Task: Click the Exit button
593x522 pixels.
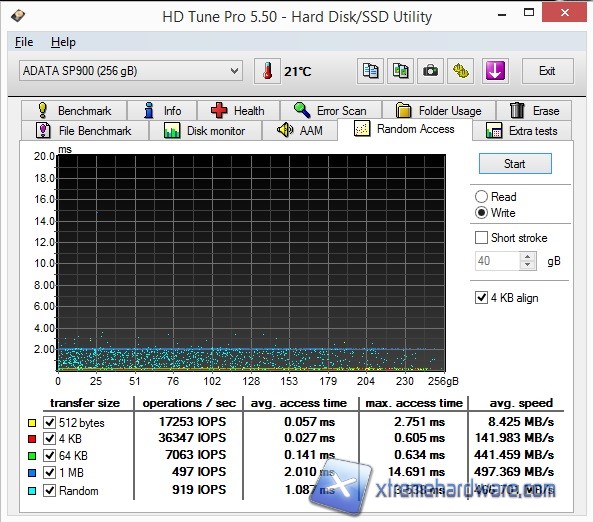Action: (548, 71)
